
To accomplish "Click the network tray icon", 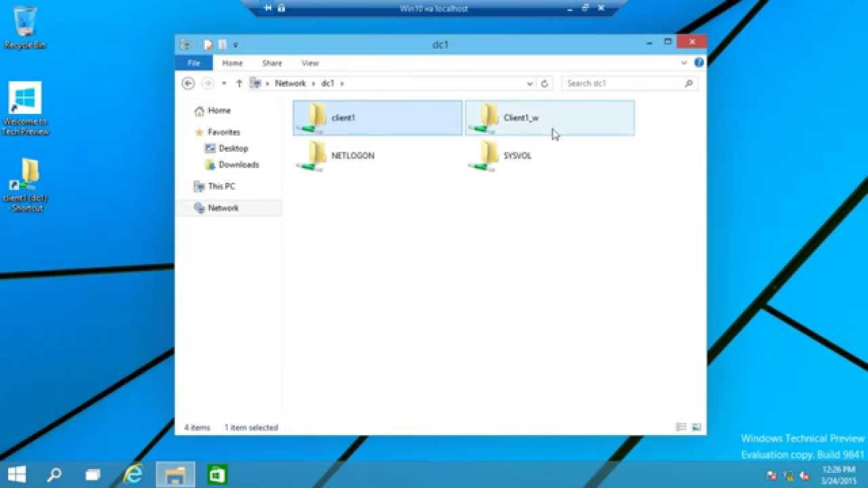I will click(788, 475).
